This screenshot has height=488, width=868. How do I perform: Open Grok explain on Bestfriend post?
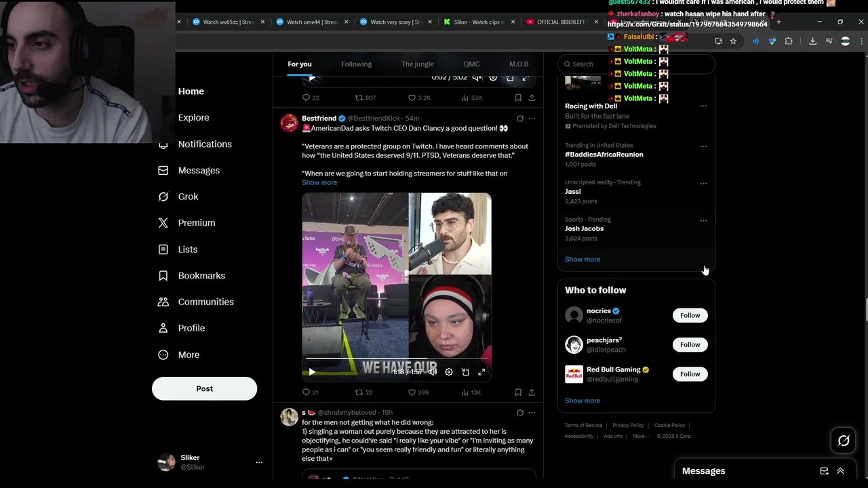click(520, 119)
